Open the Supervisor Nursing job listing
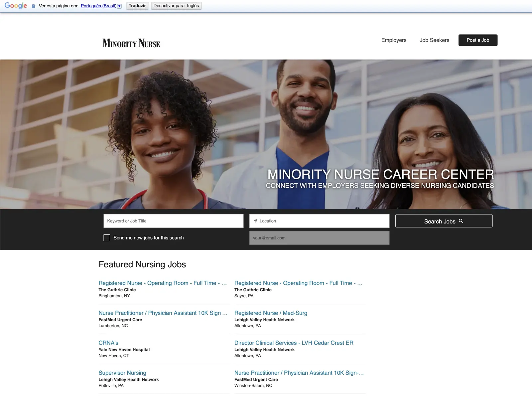The image size is (532, 399). point(122,373)
